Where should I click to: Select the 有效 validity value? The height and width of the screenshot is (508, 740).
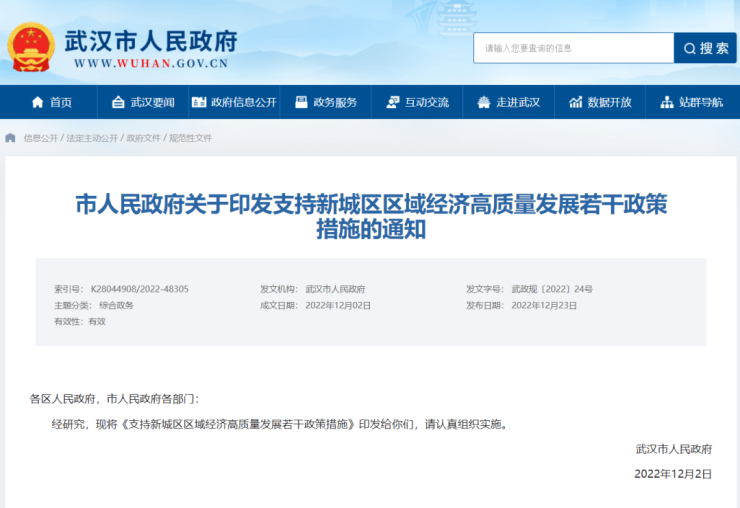click(97, 322)
